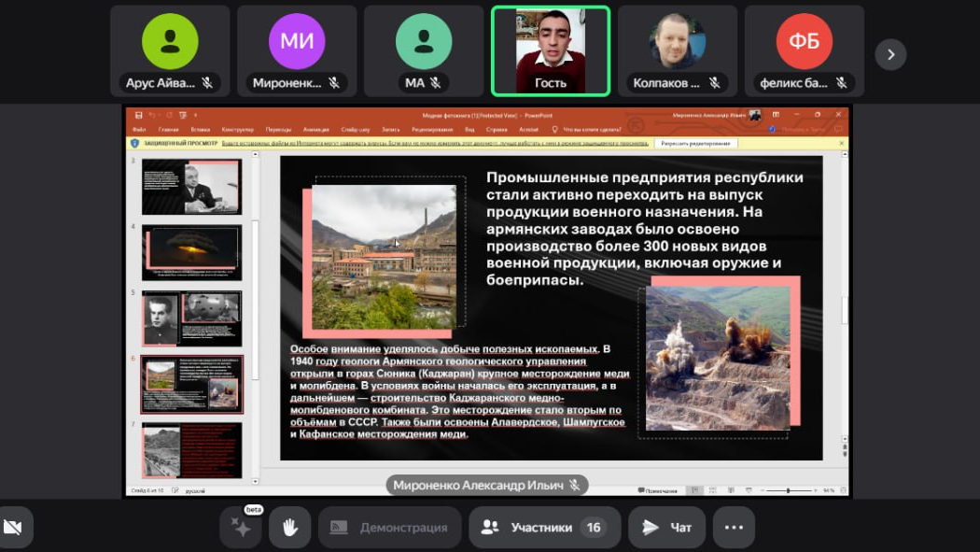
Task: Adjust the PowerPoint zoom slider
Action: click(789, 490)
